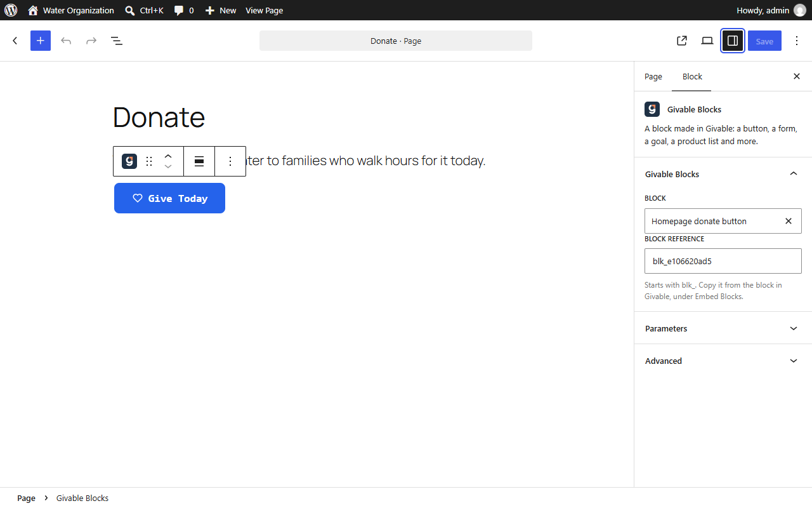Click the paragraph text about families
This screenshot has height=508, width=812.
(x=365, y=161)
